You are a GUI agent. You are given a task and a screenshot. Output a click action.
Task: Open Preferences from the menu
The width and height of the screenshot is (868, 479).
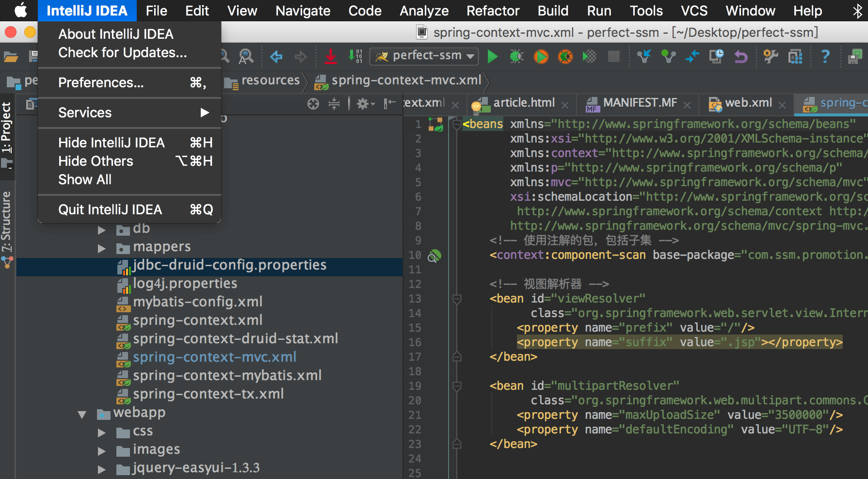coord(101,82)
